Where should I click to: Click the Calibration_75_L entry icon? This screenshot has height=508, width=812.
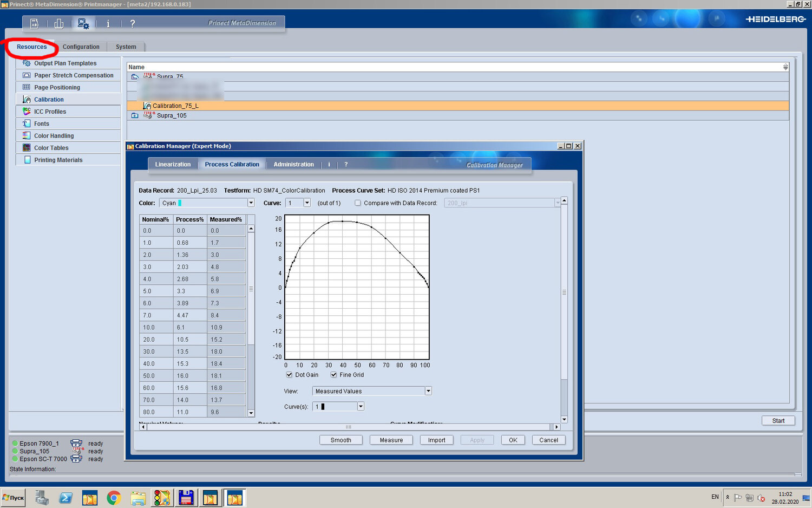[x=147, y=106]
